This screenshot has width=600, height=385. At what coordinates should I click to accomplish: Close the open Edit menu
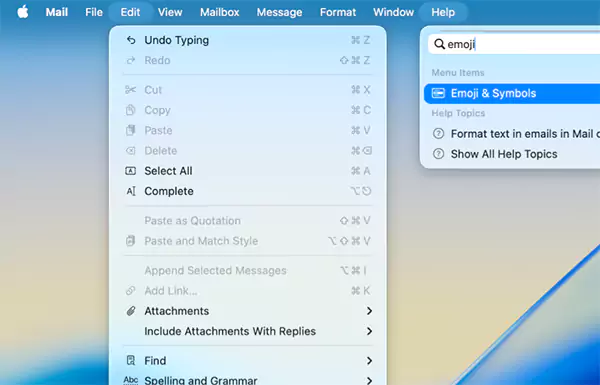click(x=130, y=12)
